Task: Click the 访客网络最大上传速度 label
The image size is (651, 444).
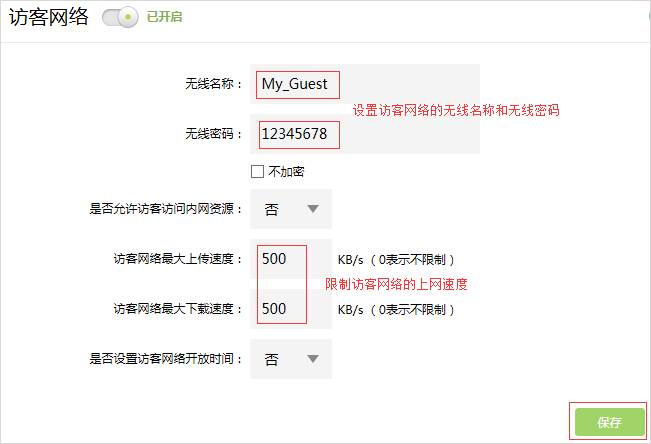Action: 178,260
